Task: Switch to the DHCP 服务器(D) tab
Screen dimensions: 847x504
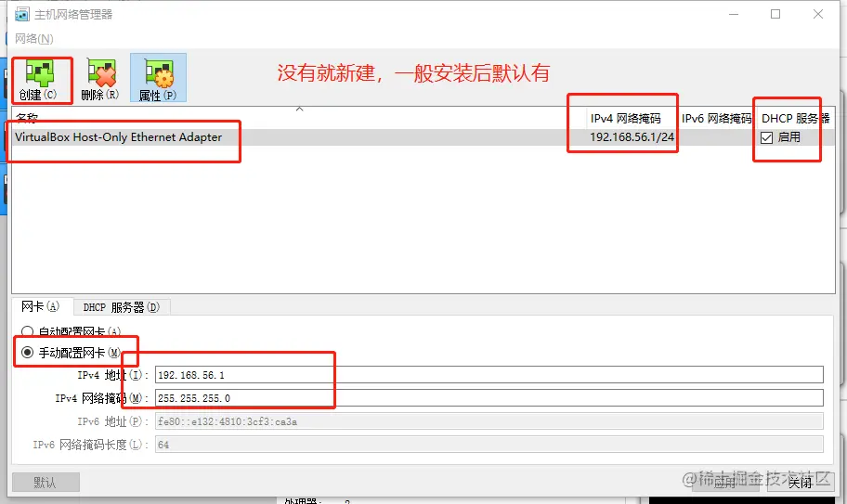Action: [122, 307]
